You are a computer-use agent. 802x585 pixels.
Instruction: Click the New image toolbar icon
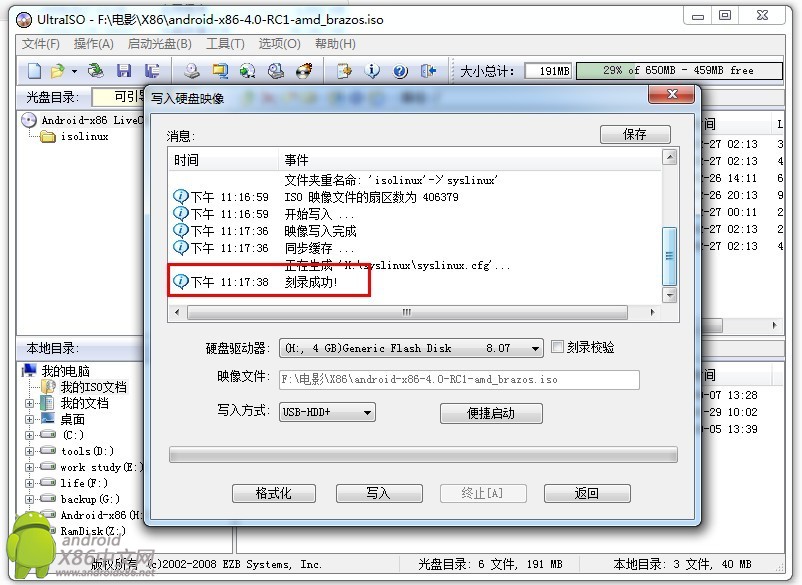34,71
